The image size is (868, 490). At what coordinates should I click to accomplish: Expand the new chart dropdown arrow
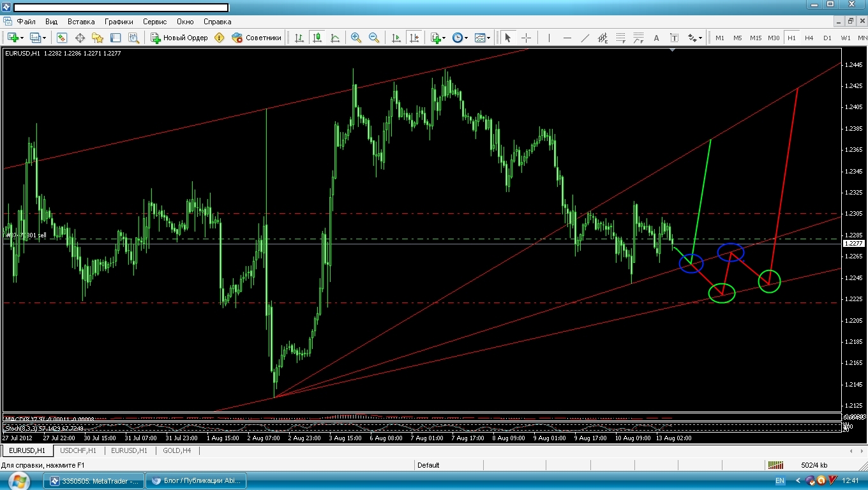(x=23, y=38)
